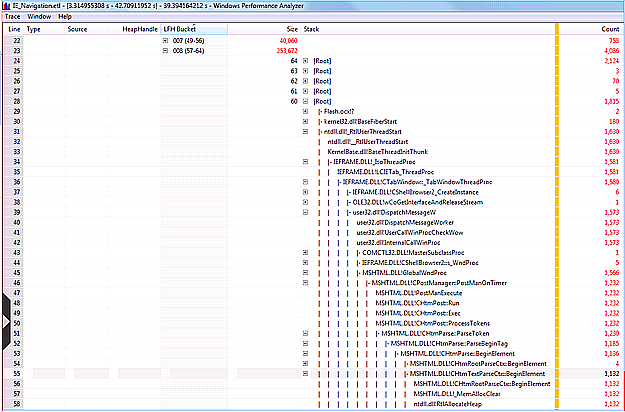Collapse the CTabWindow::_TabWindowThreadProc node
This screenshot has width=625, height=412.
305,182
